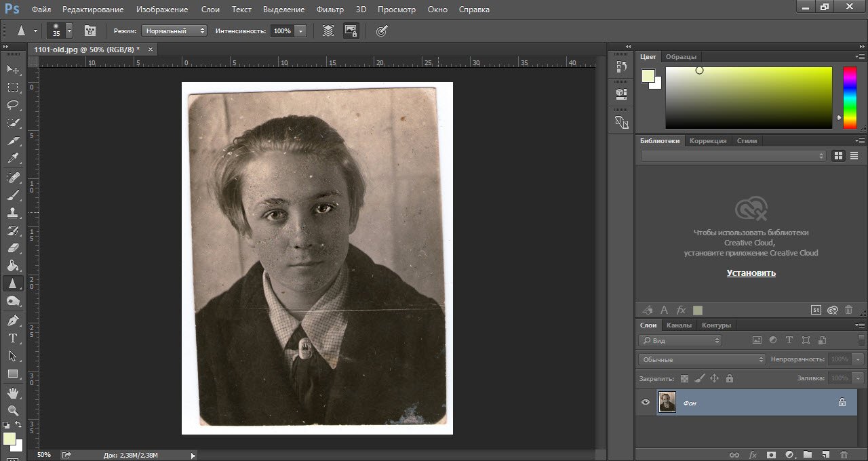Open the brush preset picker arrow

(69, 31)
